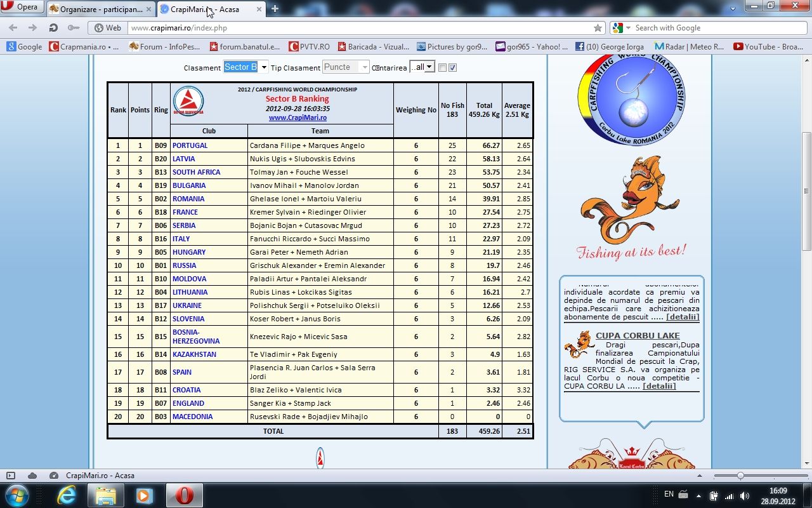Untick the checked box beside Cantarirea
Screen dimensions: 812x508
pos(453,68)
